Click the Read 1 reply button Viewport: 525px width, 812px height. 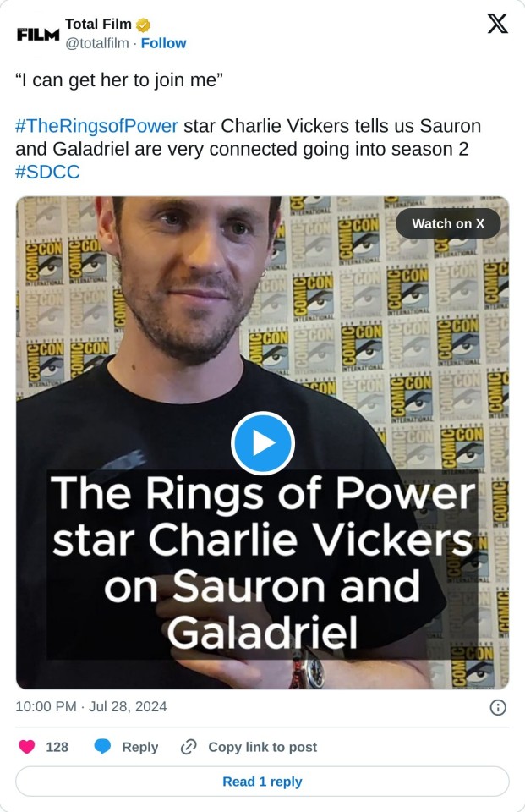point(262,782)
